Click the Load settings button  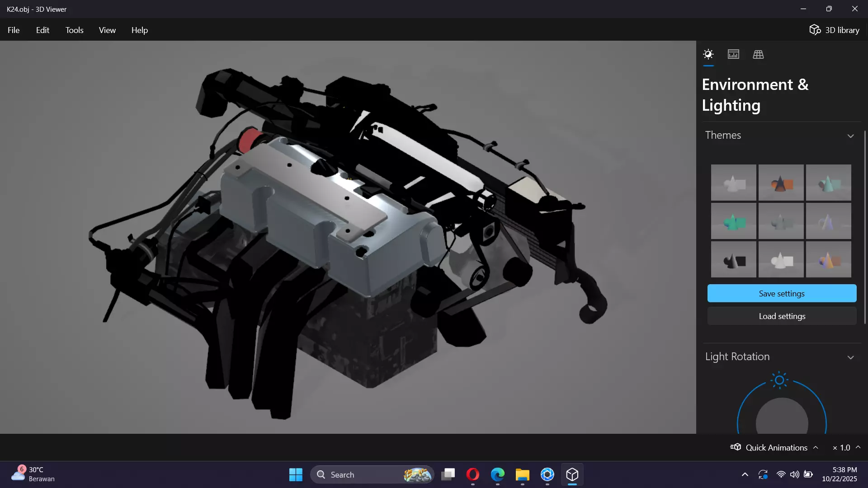782,316
